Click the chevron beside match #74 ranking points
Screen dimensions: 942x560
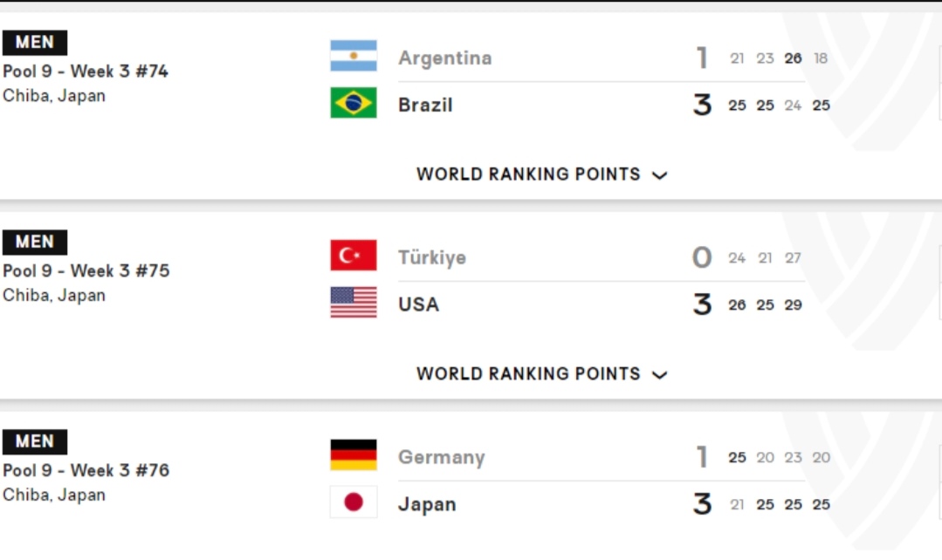coord(660,175)
